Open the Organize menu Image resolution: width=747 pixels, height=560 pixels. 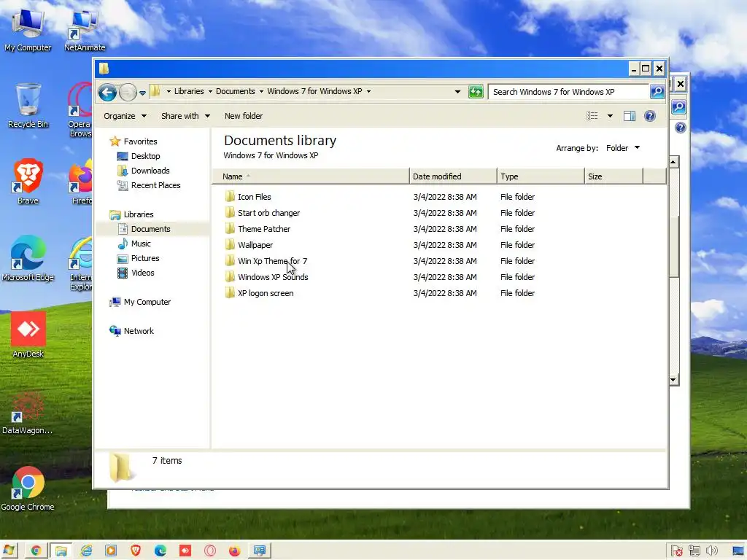(x=125, y=116)
